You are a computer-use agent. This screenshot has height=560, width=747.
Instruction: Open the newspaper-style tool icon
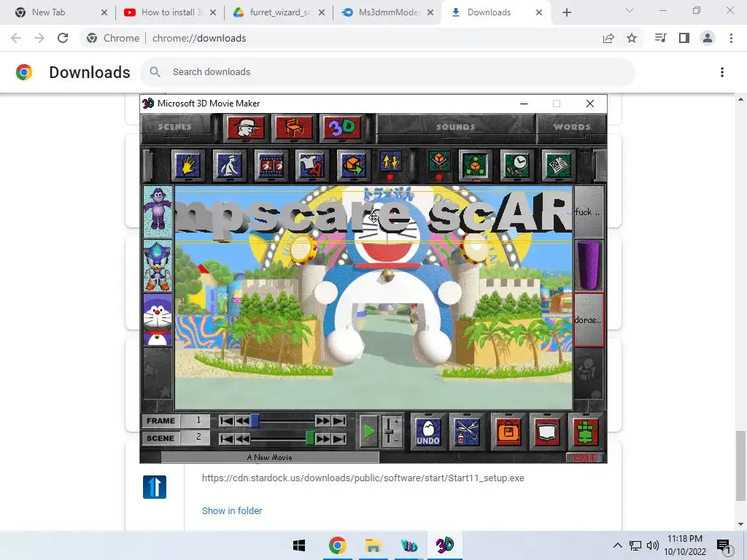coord(558,166)
